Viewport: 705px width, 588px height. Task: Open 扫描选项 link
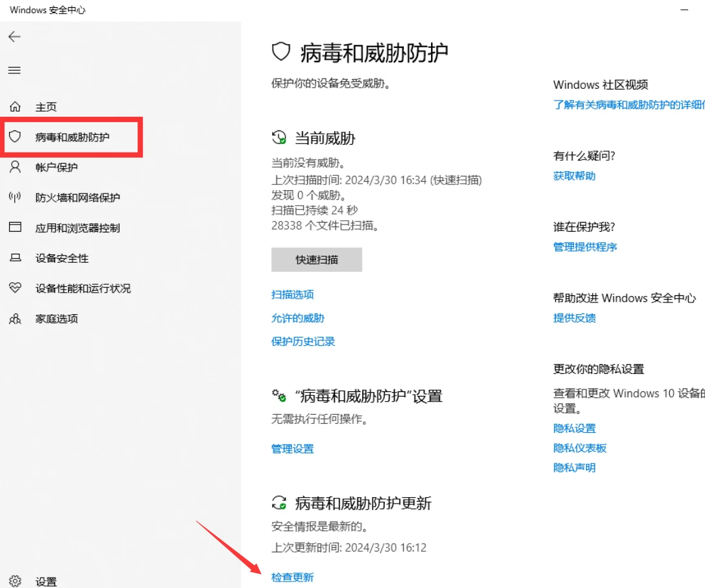point(293,295)
